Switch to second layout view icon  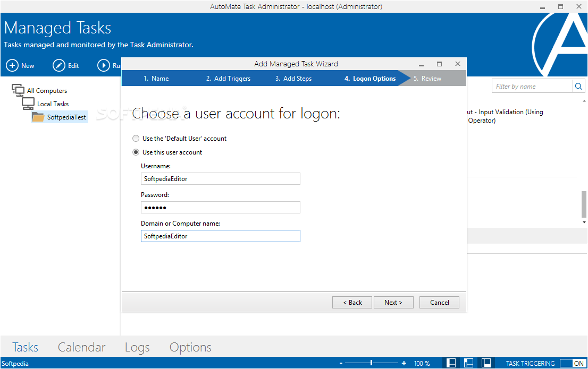(x=468, y=363)
